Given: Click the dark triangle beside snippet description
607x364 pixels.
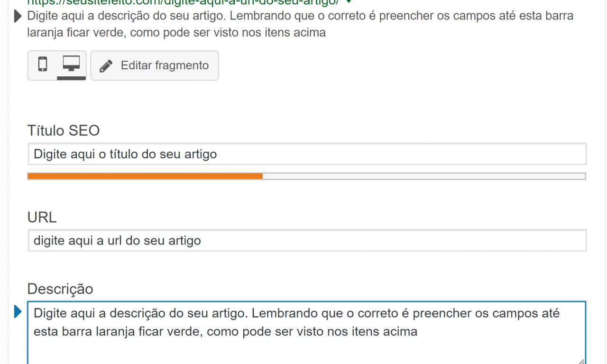Looking at the screenshot, I should coord(18,17).
